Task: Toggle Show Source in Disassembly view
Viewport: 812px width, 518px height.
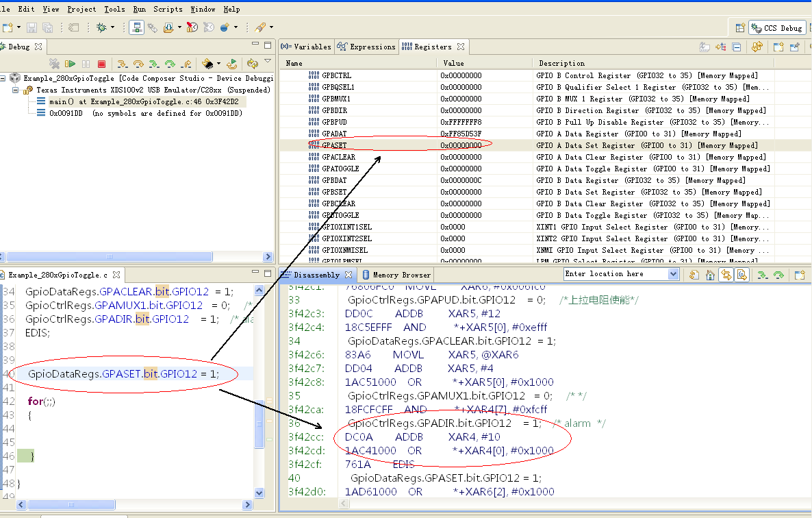Action: (741, 275)
